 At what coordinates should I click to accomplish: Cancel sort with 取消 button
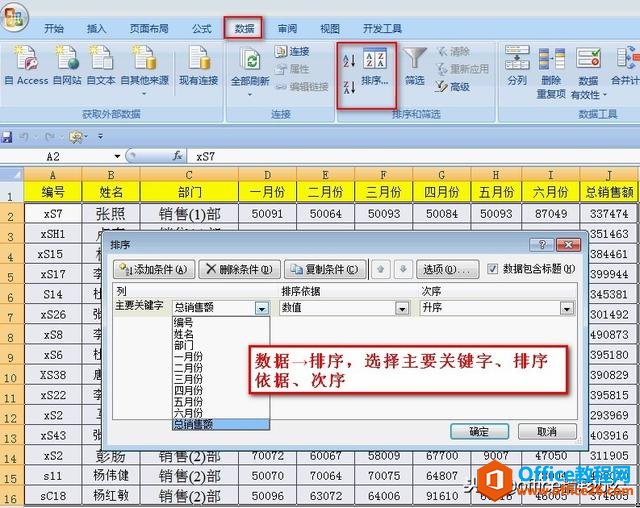point(547,431)
